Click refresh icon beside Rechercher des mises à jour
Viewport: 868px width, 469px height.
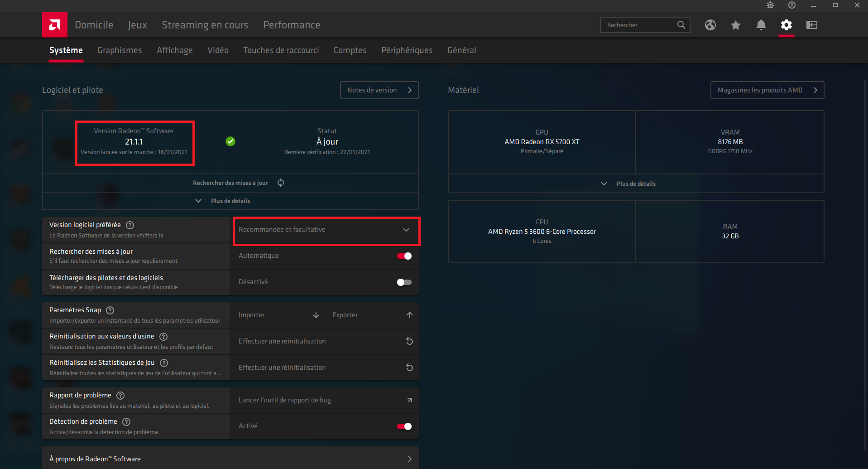pyautogui.click(x=281, y=183)
